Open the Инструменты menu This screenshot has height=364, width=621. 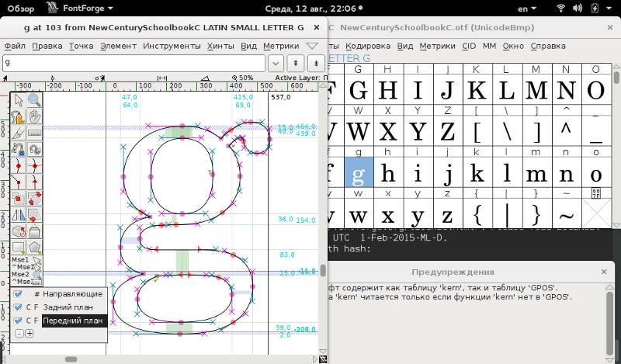tap(172, 46)
